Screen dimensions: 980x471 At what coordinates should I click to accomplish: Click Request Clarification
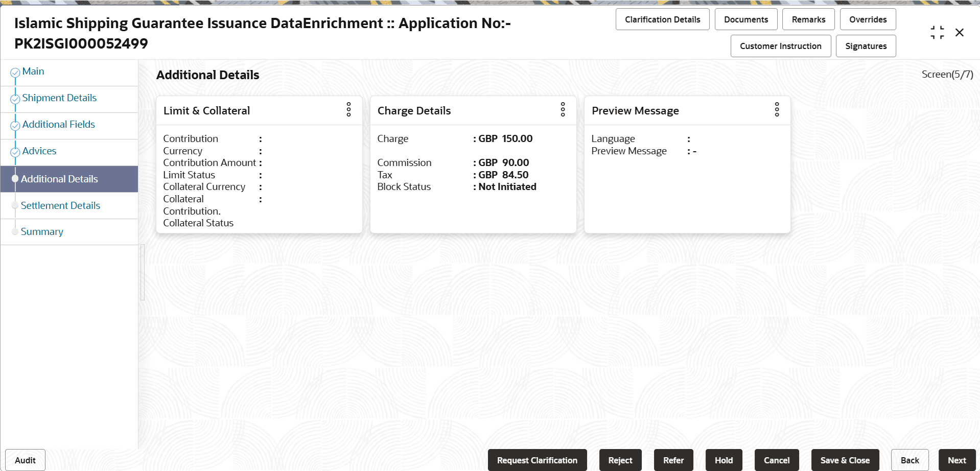click(537, 460)
